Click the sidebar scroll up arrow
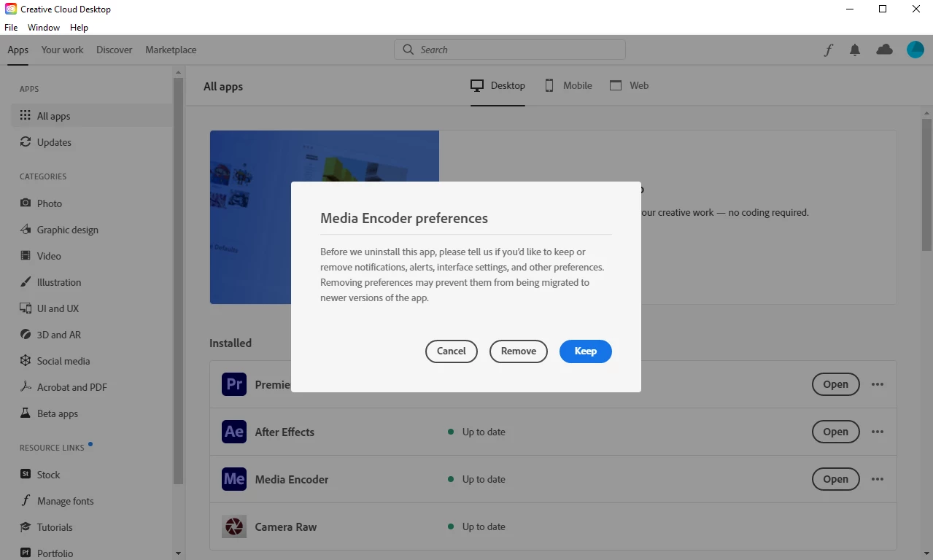This screenshot has height=560, width=933. 178,71
